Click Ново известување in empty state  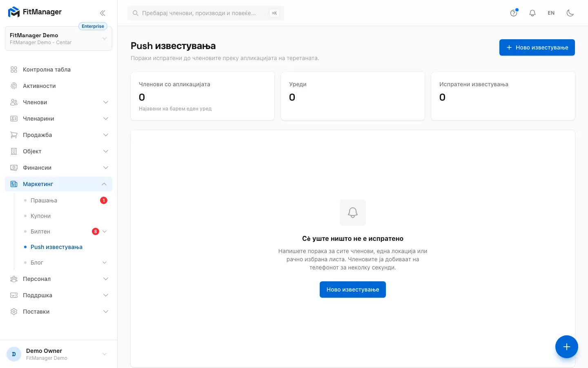pyautogui.click(x=353, y=289)
